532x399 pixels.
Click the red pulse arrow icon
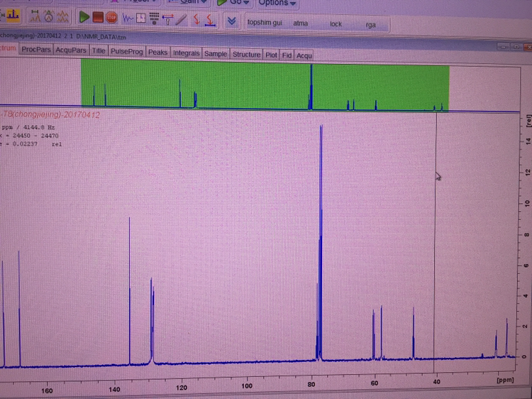click(196, 20)
